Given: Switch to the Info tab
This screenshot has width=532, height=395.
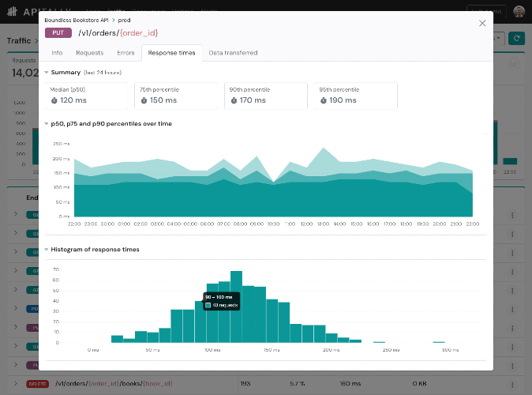Looking at the screenshot, I should tap(57, 53).
